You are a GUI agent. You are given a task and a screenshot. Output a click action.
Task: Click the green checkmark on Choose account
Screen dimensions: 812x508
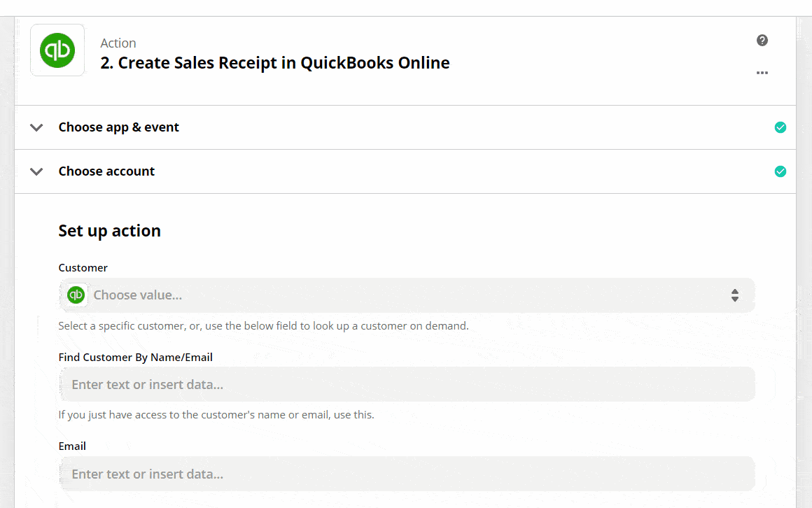(780, 171)
